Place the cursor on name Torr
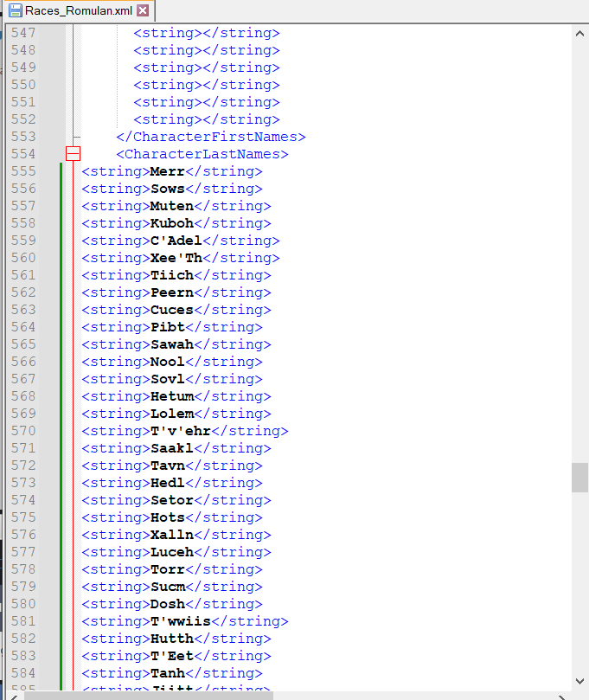This screenshot has width=589, height=700. click(167, 569)
